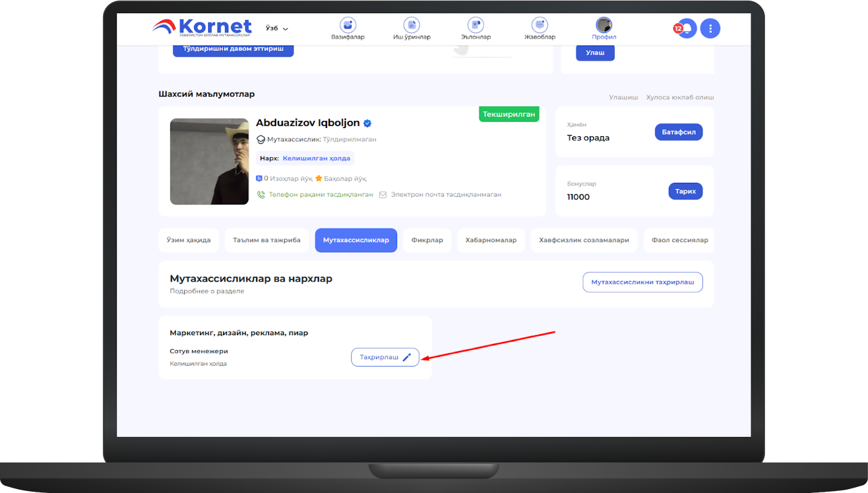Screen dimensions: 868x493
Task: Open the three-dot more menu
Action: [710, 28]
